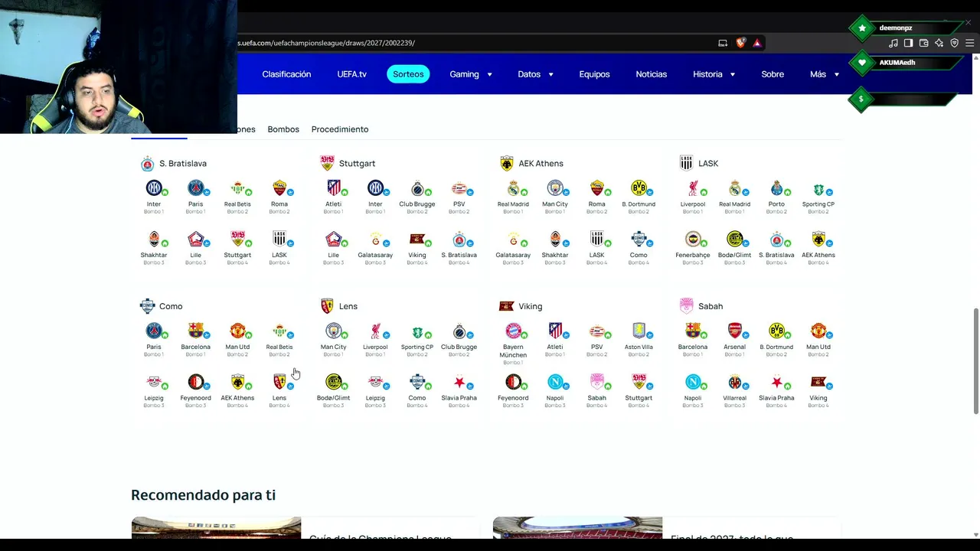Click the Atleti crest in Stuttgart's card

point(334,188)
